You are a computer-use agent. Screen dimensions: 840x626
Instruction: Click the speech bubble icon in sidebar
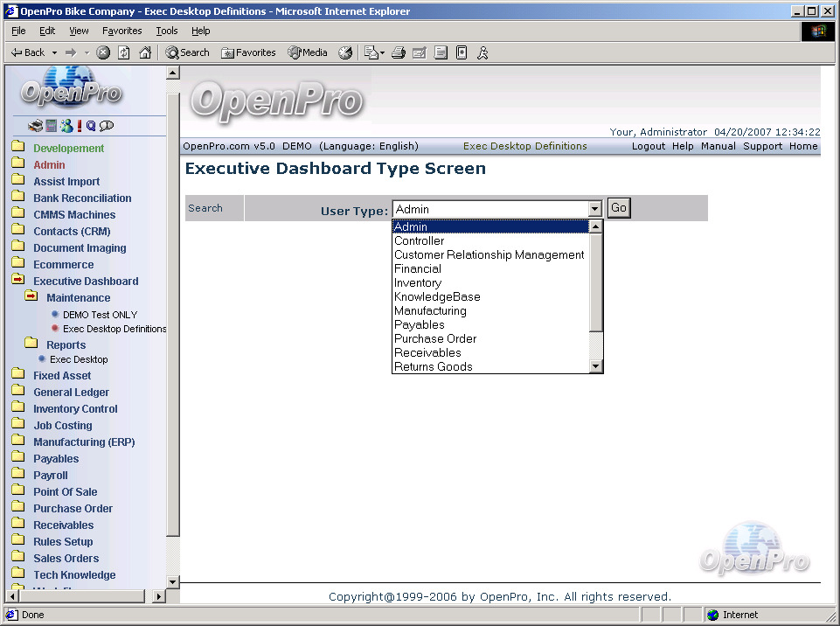[x=107, y=126]
